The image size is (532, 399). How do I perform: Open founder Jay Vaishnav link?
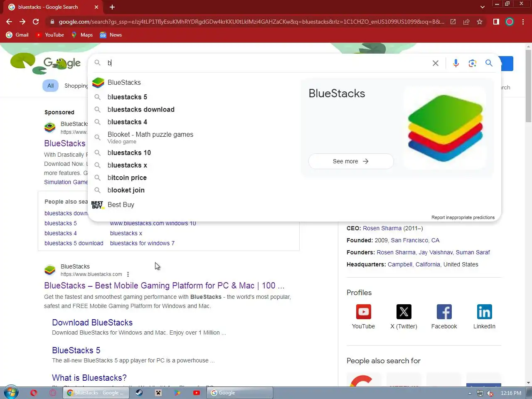[436, 252]
